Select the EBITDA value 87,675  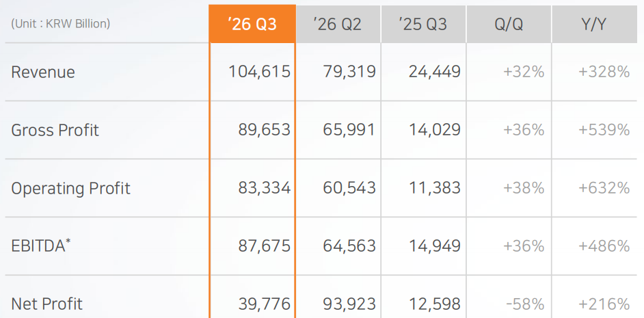265,246
